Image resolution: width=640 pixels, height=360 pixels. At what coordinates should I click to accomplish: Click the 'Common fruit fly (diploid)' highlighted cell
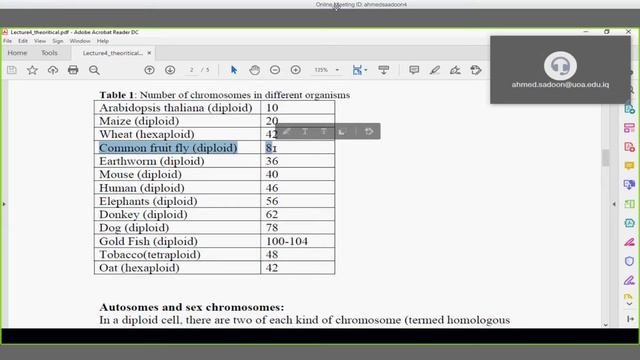coord(177,148)
